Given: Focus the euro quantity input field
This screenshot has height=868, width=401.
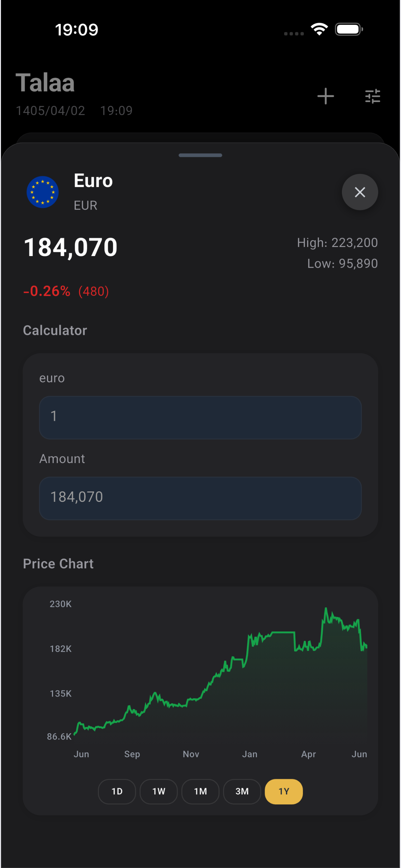Looking at the screenshot, I should (x=200, y=418).
